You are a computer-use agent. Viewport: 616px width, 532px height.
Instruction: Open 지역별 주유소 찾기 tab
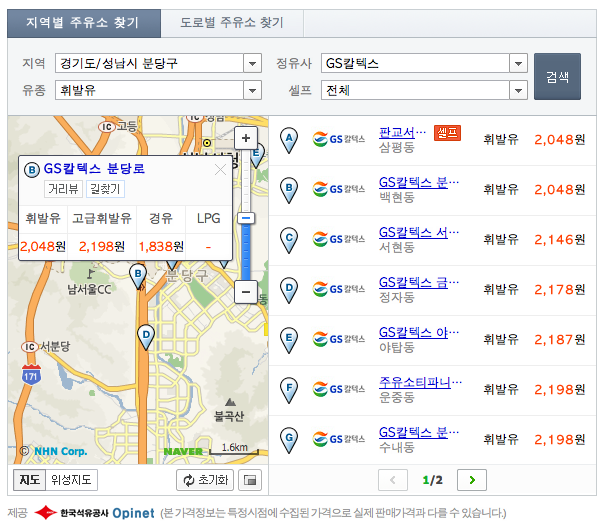pyautogui.click(x=84, y=23)
